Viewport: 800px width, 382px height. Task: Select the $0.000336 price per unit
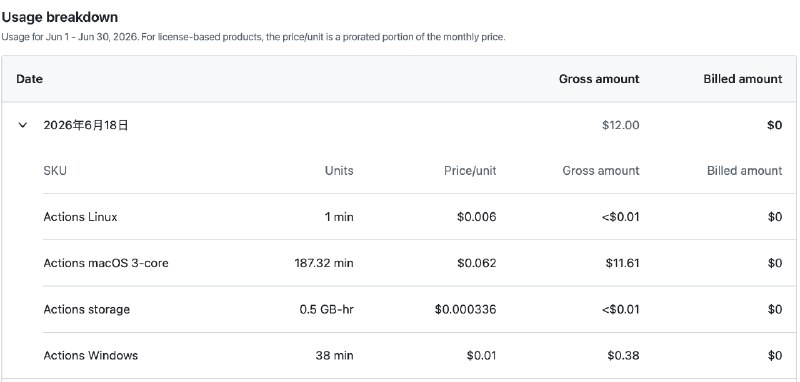click(x=465, y=309)
